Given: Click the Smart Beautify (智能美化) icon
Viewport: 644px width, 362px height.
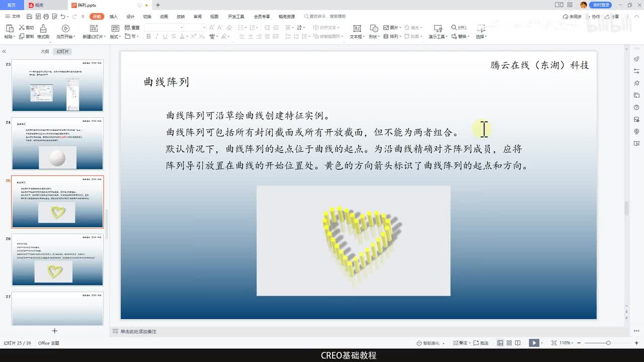Looking at the screenshot, I should tap(419, 343).
